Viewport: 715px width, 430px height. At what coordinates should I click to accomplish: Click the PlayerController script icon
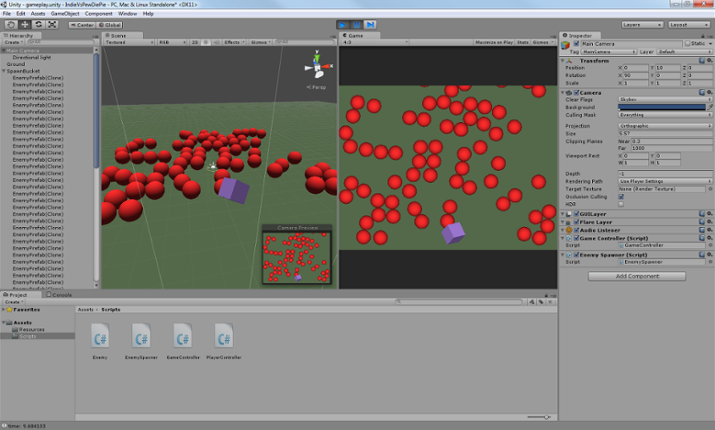(224, 336)
